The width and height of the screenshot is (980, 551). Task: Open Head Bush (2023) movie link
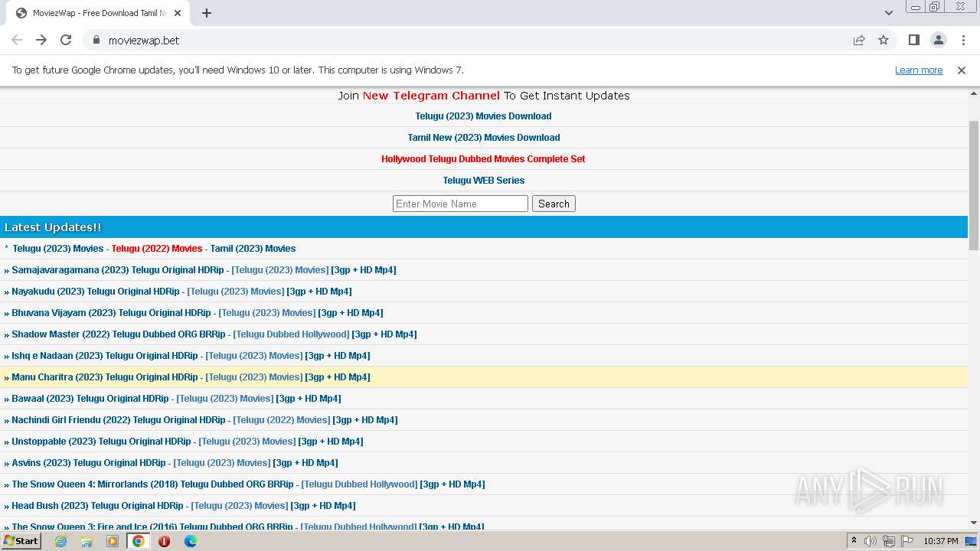coord(97,506)
